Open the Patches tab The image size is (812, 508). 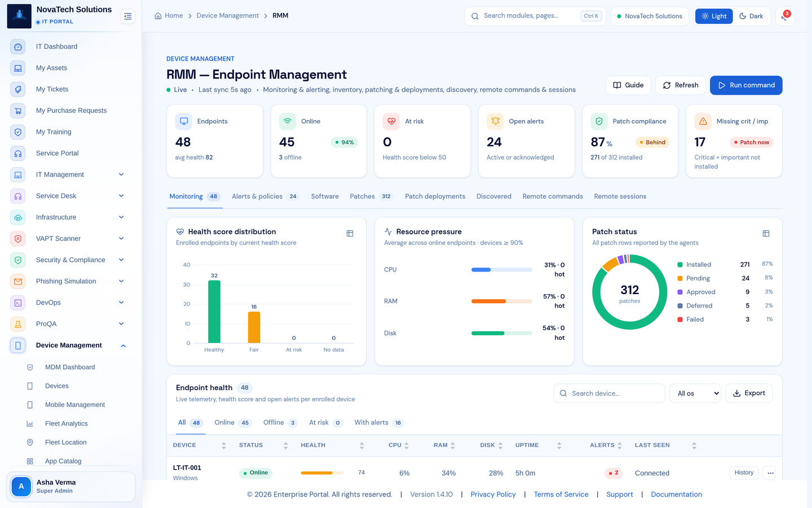pos(370,196)
